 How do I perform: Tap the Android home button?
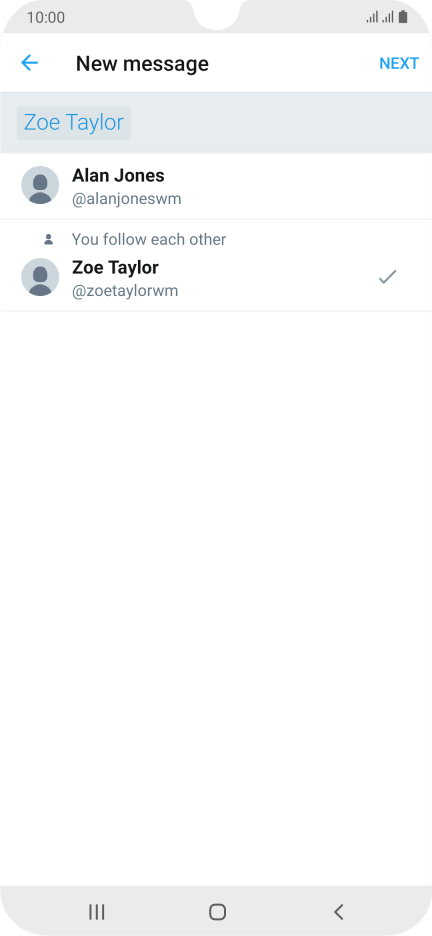217,912
